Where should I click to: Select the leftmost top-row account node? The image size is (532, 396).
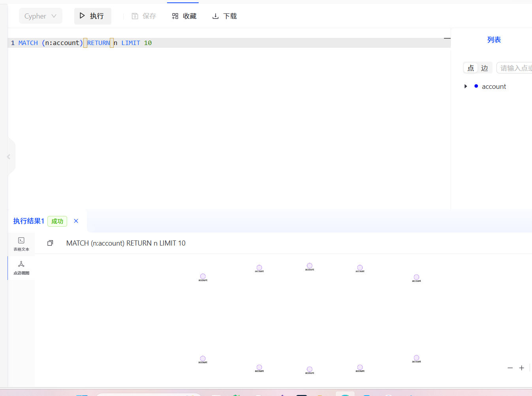coord(203,276)
